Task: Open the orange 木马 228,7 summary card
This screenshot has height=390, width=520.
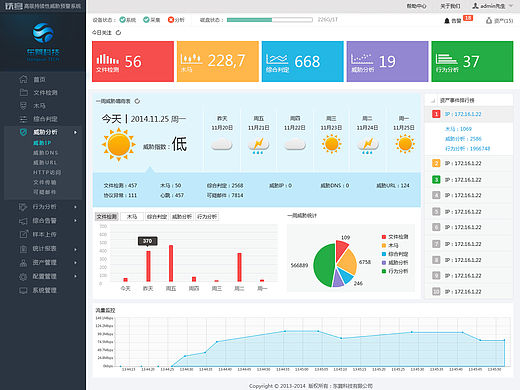Action: point(218,61)
